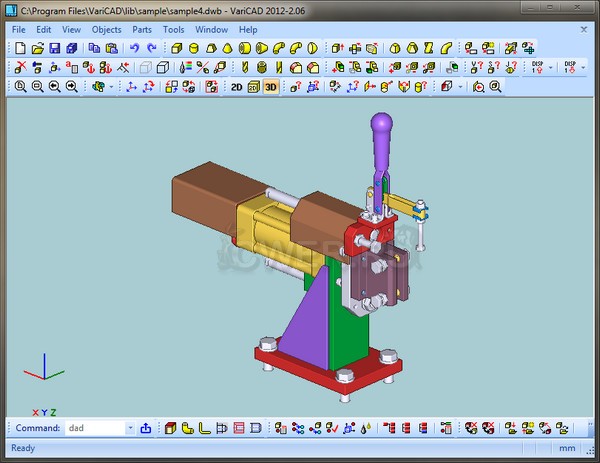Open the Help menu
The width and height of the screenshot is (600, 463).
point(248,29)
